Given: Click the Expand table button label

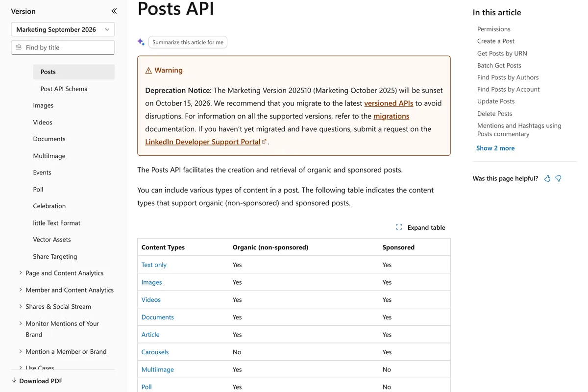Looking at the screenshot, I should coord(426,227).
